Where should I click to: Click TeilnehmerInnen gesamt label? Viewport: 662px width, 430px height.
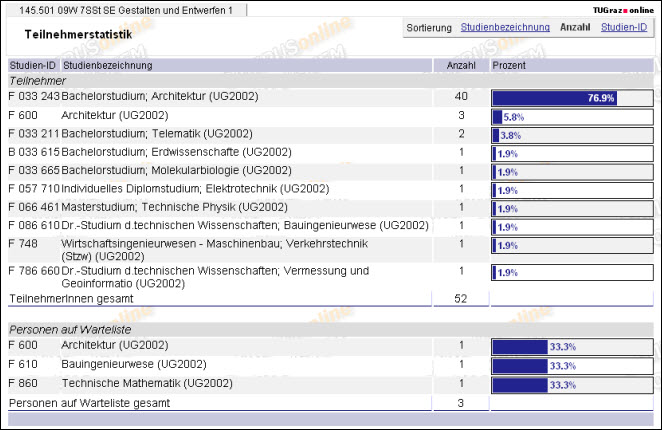pos(71,299)
